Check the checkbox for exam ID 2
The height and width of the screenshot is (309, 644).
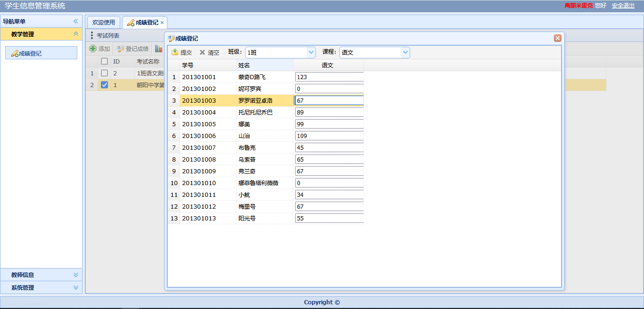(x=104, y=73)
